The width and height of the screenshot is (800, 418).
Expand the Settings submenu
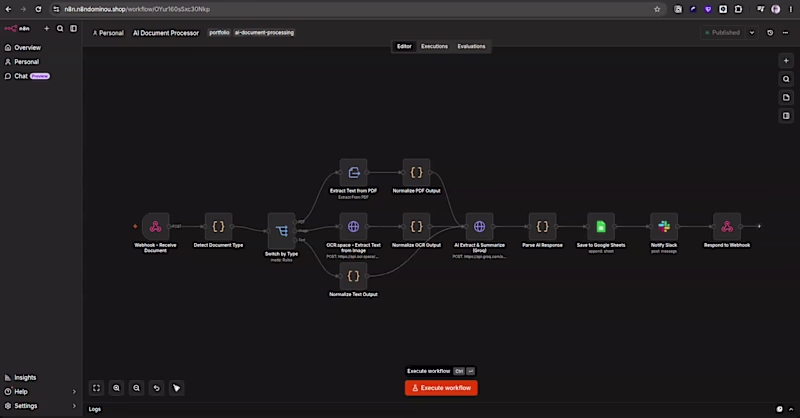pos(74,406)
